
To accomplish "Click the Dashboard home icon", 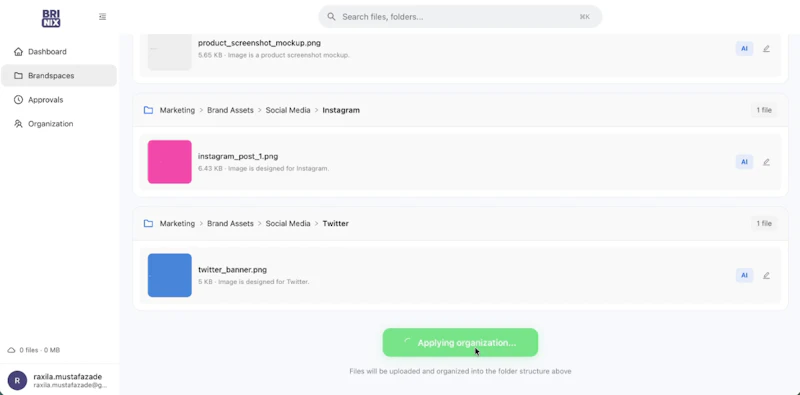I will tap(18, 52).
